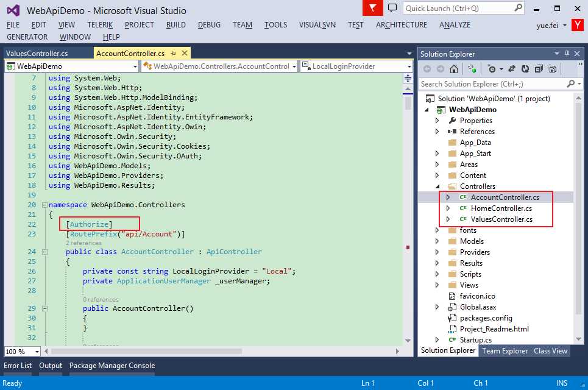
Task: Close the AccountController.cs tab
Action: (x=185, y=53)
